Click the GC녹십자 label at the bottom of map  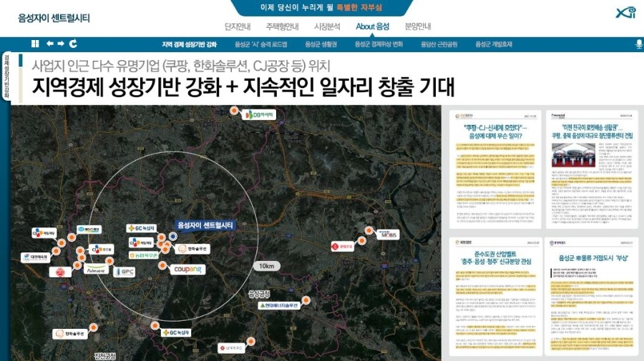(176, 332)
